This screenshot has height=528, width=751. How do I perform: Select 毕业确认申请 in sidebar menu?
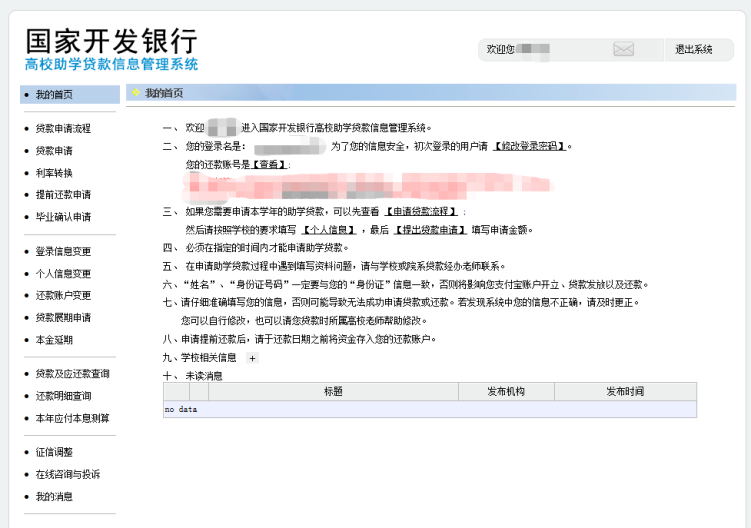[x=63, y=216]
